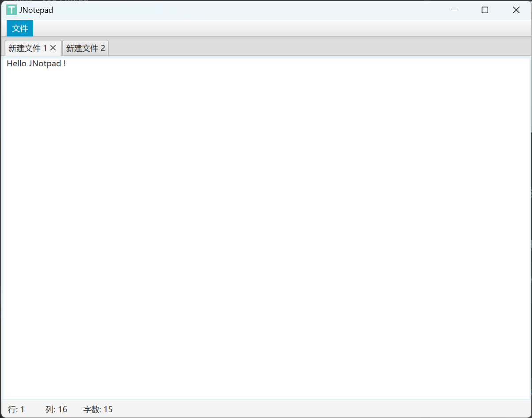Click on the text Hello JNotepad !
Viewport: 532px width, 418px height.
[x=36, y=63]
